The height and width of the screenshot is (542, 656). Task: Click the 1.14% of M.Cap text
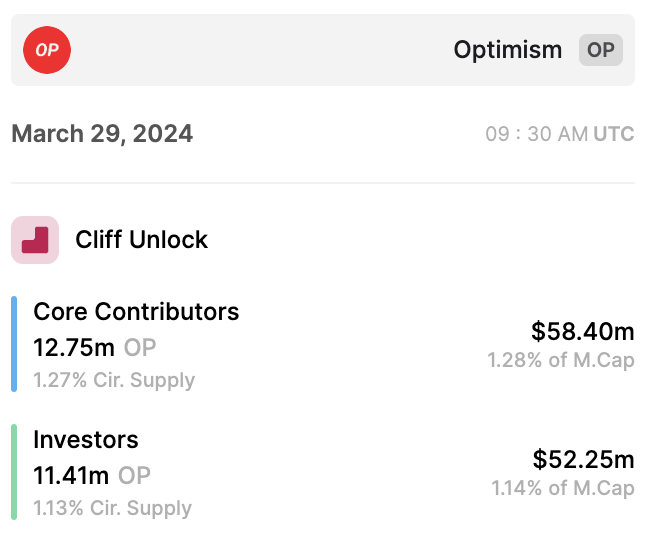[562, 488]
